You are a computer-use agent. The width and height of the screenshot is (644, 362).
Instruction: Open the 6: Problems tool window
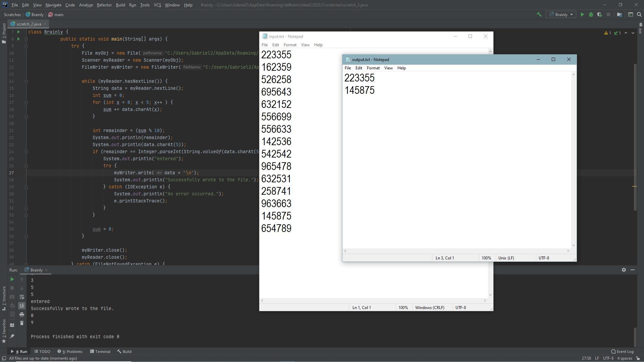[70, 352]
